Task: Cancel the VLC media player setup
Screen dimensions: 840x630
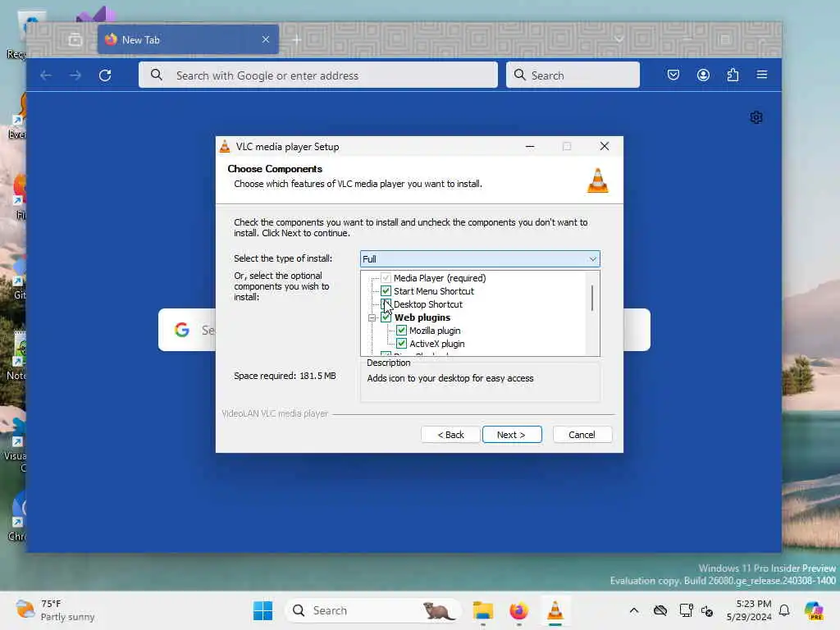Action: 582,435
